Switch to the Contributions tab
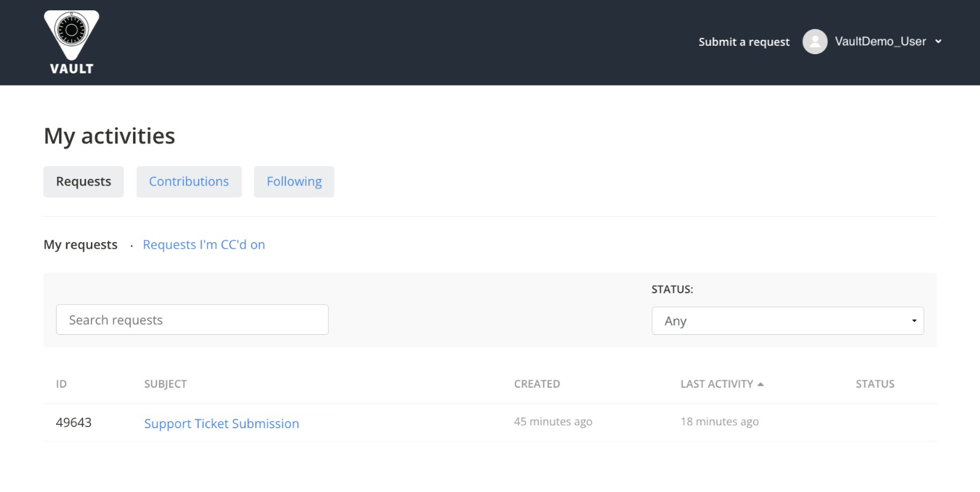This screenshot has height=492, width=980. 189,181
